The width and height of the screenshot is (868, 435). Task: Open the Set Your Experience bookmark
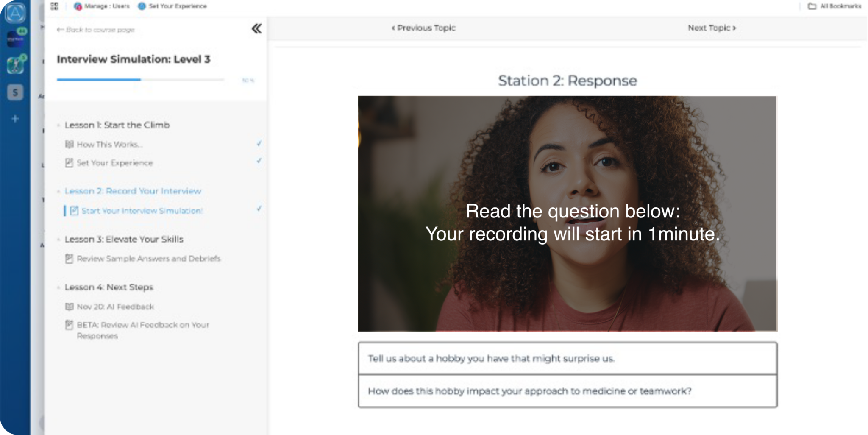click(172, 6)
